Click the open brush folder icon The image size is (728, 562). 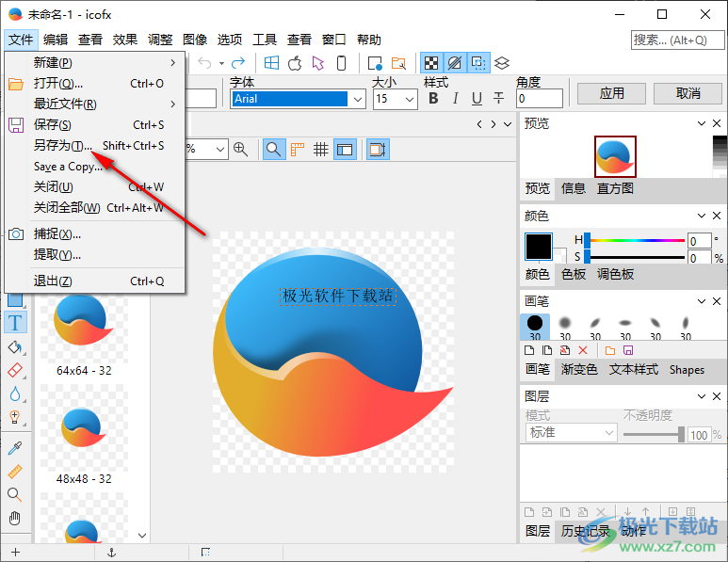pyautogui.click(x=610, y=350)
